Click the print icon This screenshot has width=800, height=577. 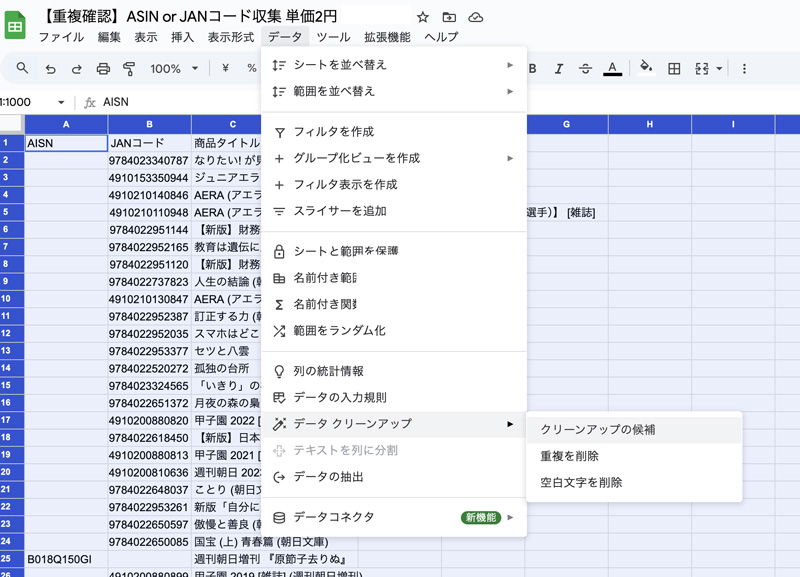tap(103, 69)
